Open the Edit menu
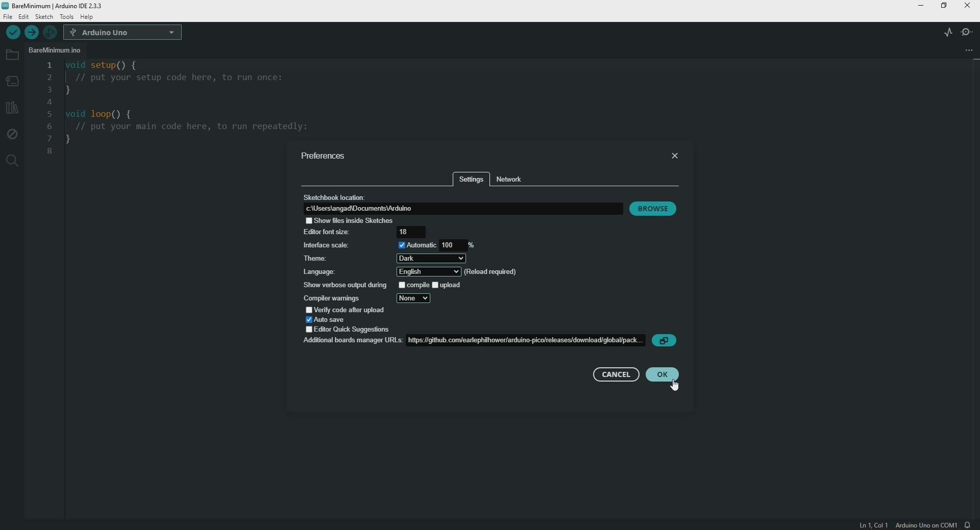980x530 pixels. (x=23, y=17)
